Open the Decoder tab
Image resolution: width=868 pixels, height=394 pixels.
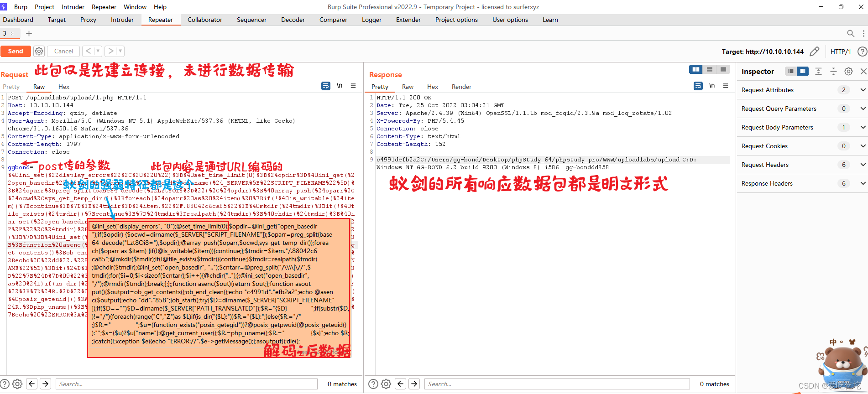point(293,20)
